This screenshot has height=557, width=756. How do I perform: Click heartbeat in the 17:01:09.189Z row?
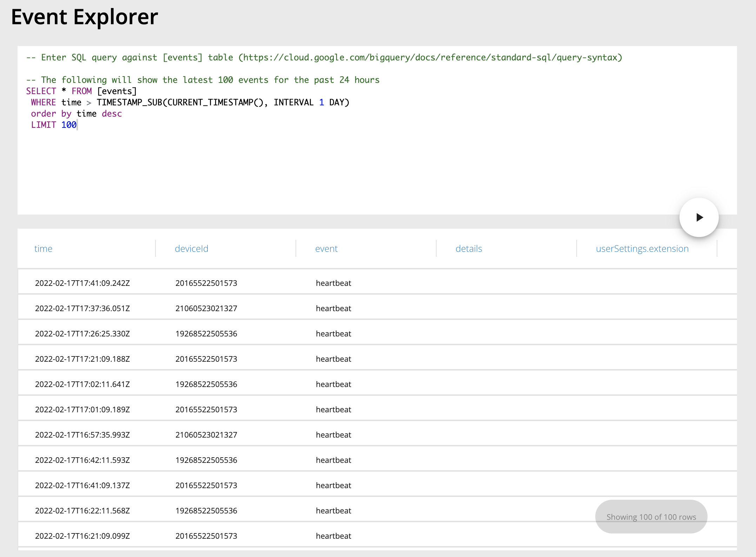333,409
